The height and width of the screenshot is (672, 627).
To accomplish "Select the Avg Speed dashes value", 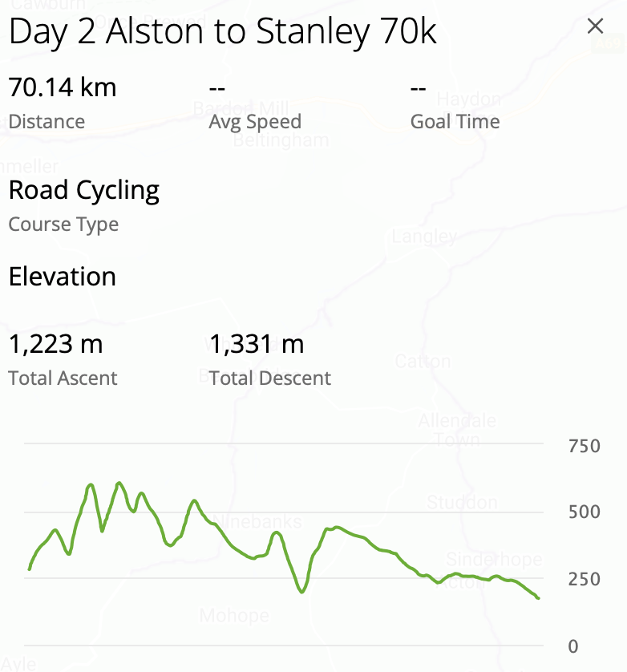I will pyautogui.click(x=216, y=87).
